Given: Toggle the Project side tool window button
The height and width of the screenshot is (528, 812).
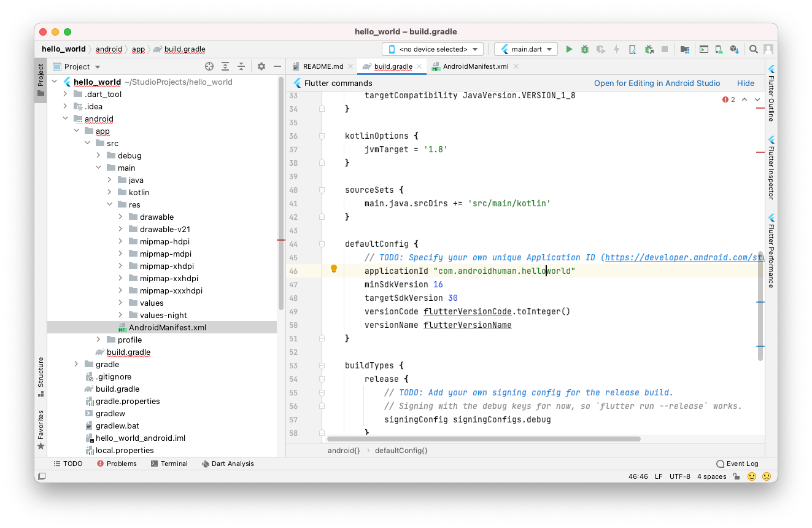Looking at the screenshot, I should click(41, 80).
